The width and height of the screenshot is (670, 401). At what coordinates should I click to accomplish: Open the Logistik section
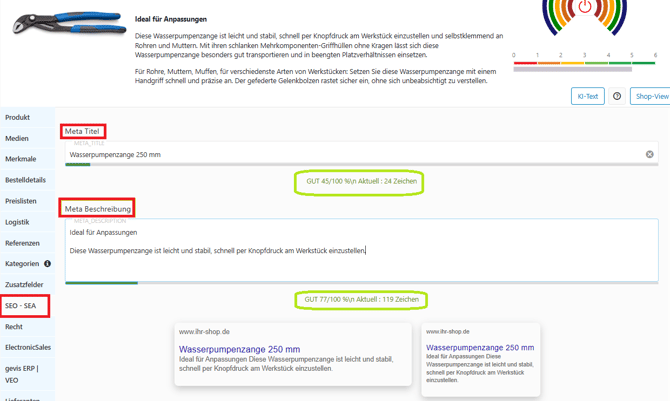(x=17, y=222)
